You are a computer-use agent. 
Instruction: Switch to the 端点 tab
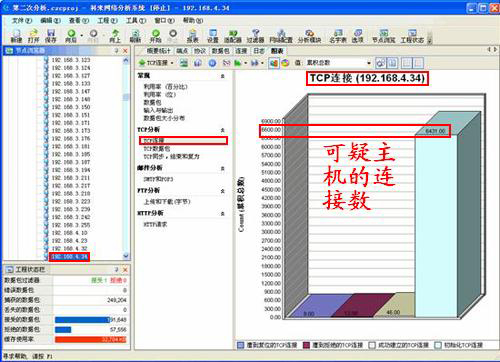click(182, 51)
